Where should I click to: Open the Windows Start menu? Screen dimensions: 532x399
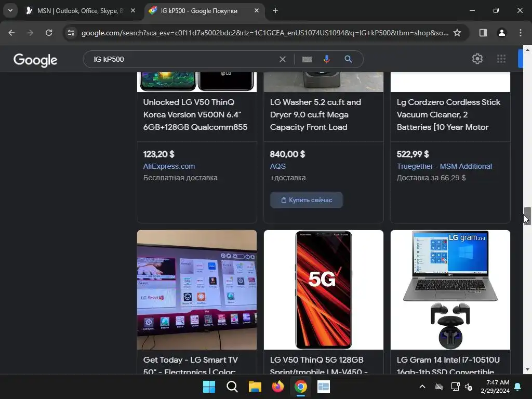209,387
